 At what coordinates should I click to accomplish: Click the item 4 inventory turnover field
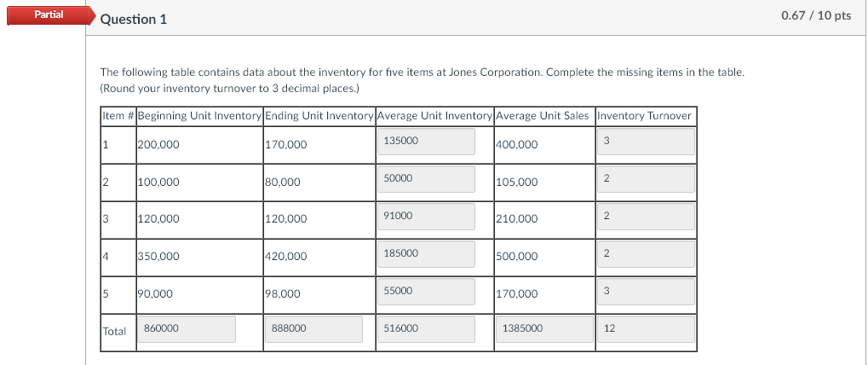point(646,253)
